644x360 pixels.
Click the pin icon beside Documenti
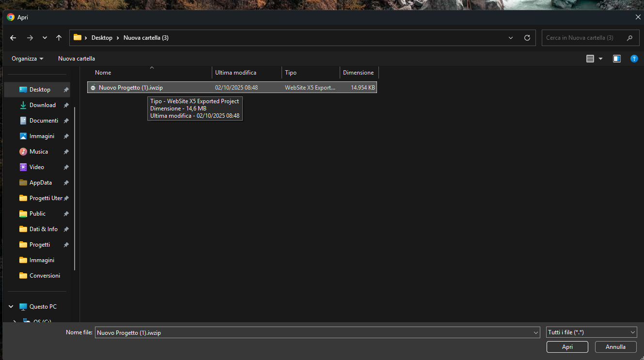(66, 121)
